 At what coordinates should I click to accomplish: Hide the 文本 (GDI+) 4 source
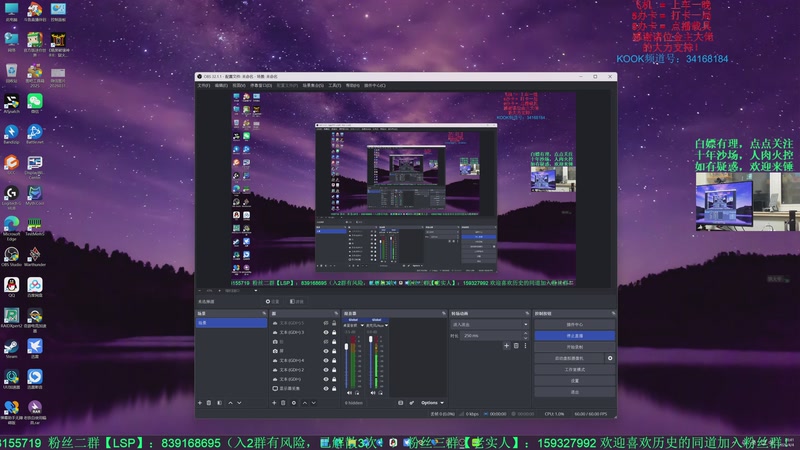pyautogui.click(x=326, y=360)
